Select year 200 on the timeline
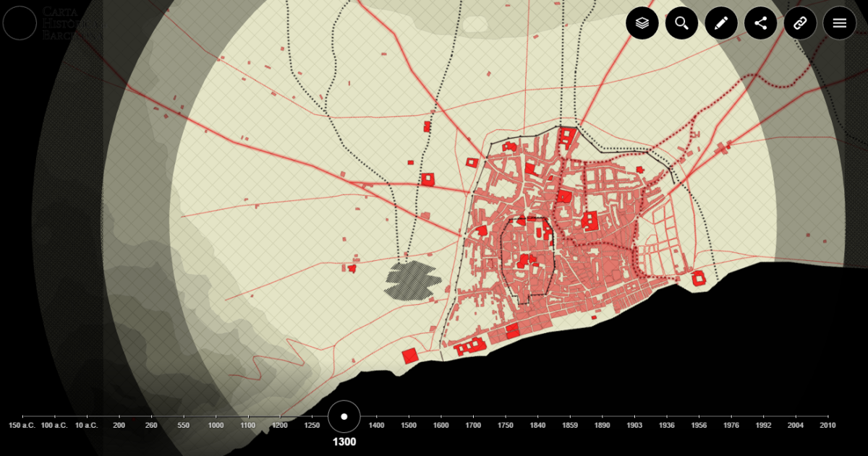 tap(119, 425)
